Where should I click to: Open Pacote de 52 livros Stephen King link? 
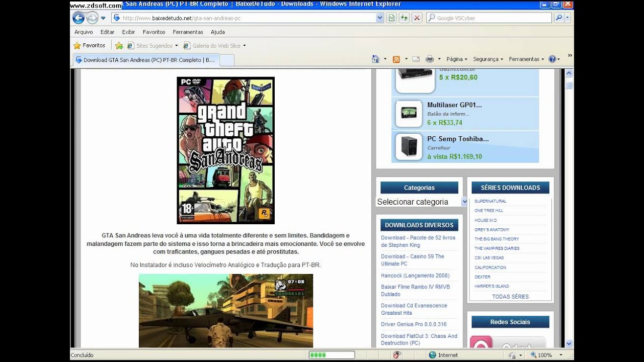[418, 241]
